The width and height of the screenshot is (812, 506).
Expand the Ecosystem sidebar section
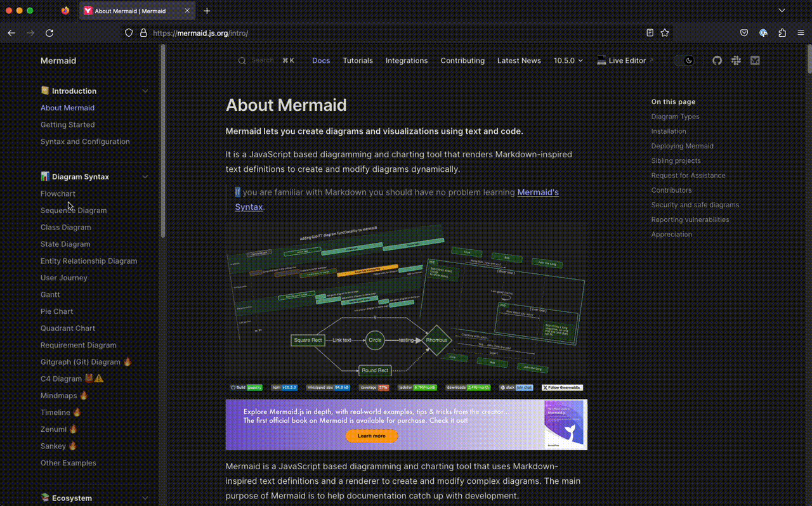click(x=145, y=498)
